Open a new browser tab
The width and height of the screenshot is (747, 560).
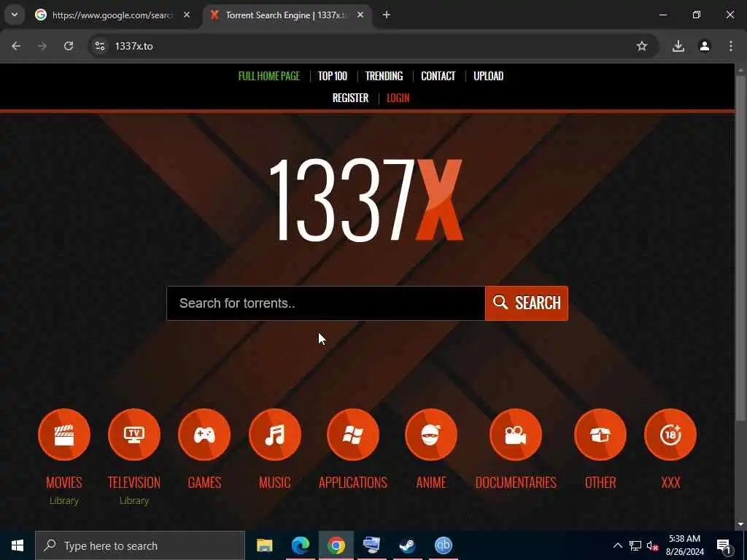point(387,15)
